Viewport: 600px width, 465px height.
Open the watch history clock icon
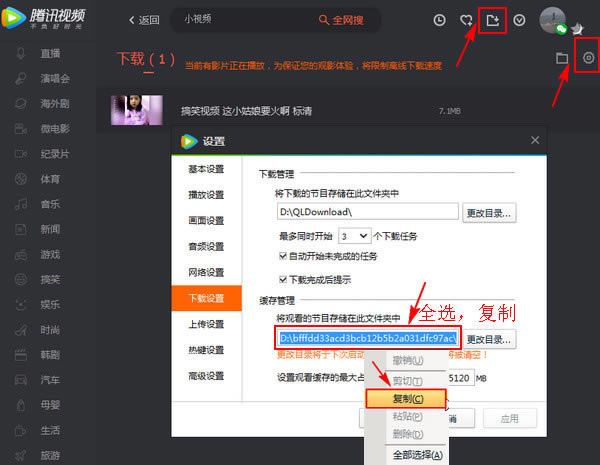click(439, 20)
